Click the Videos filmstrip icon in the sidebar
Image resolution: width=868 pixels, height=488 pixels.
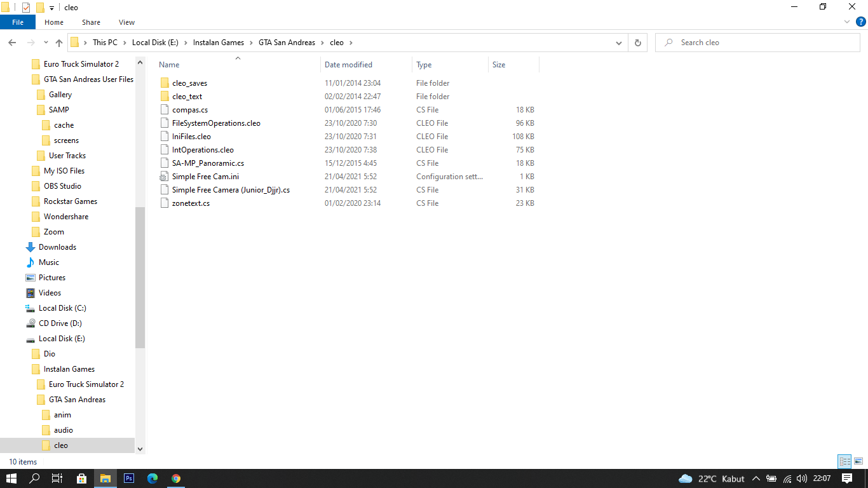(x=31, y=293)
